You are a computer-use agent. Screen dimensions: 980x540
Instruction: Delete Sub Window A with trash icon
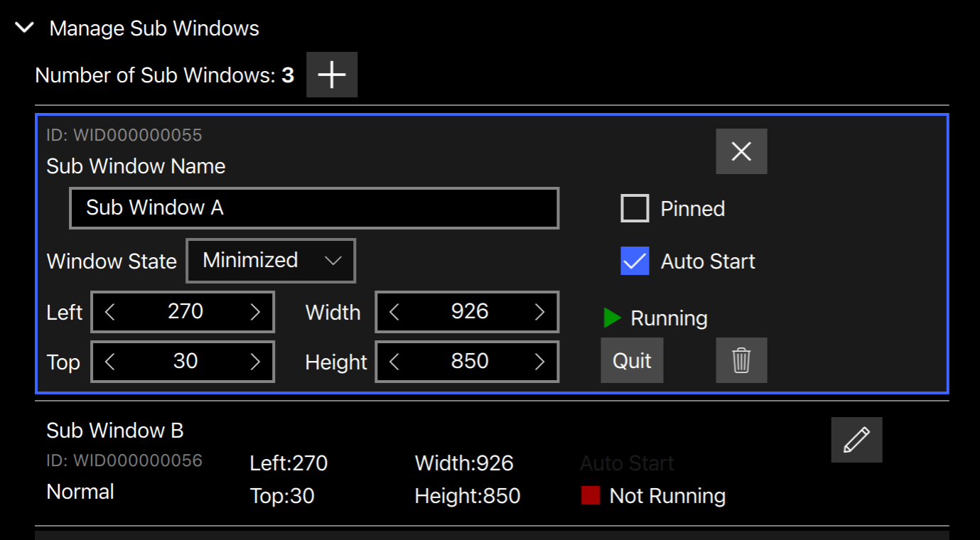click(x=741, y=360)
